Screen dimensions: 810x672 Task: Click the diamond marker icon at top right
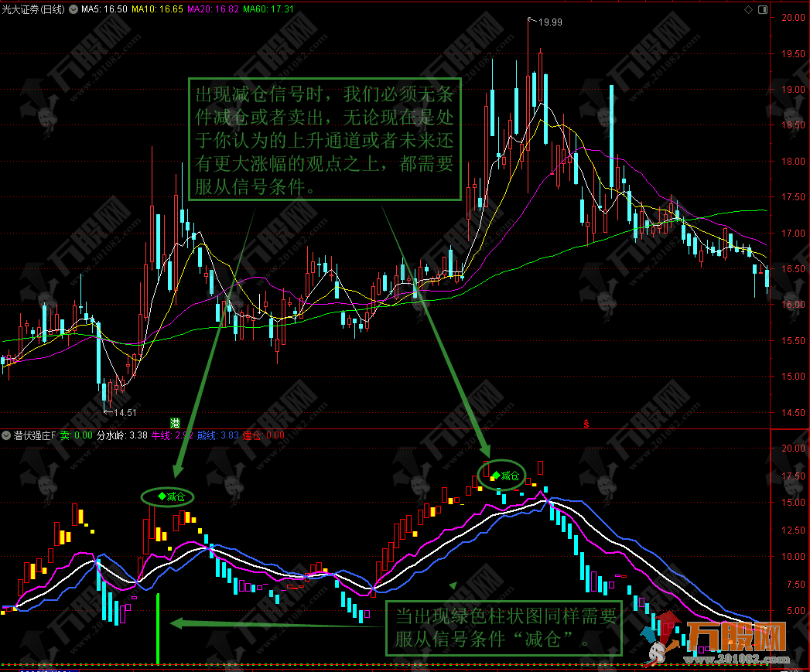(x=748, y=9)
